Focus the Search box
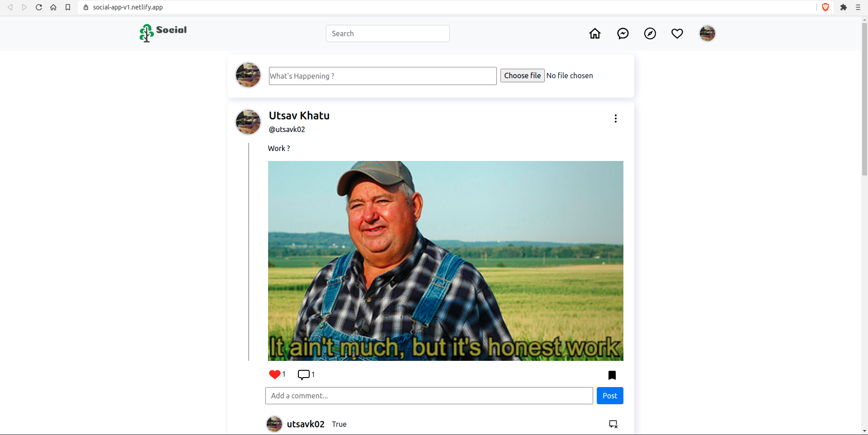868x435 pixels. coord(388,33)
